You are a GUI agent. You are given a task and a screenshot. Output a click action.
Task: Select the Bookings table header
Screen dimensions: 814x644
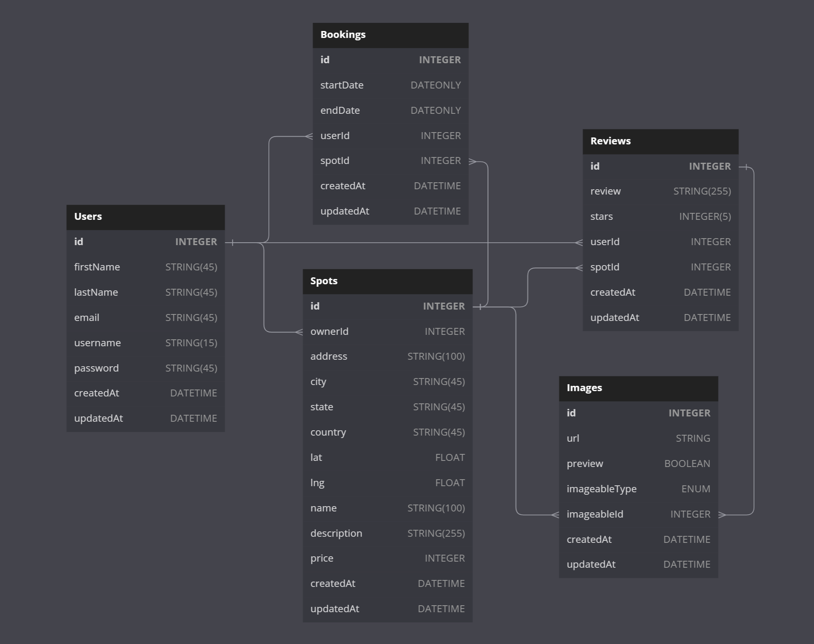coord(390,35)
